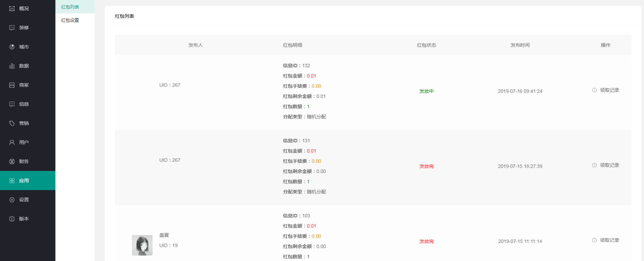644x261 pixels.
Task: Click the publisher name 盛夏
Action: click(x=164, y=235)
